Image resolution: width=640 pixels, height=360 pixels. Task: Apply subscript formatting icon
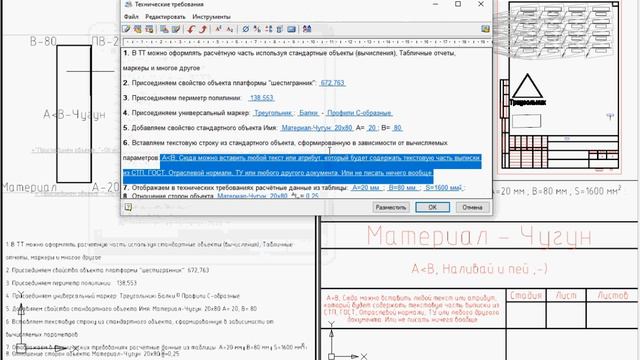pyautogui.click(x=230, y=29)
